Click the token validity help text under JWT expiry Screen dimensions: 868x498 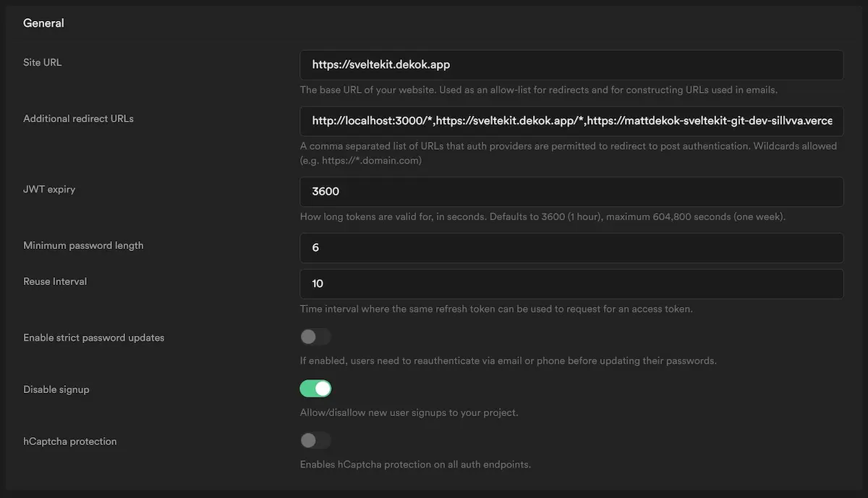(542, 217)
